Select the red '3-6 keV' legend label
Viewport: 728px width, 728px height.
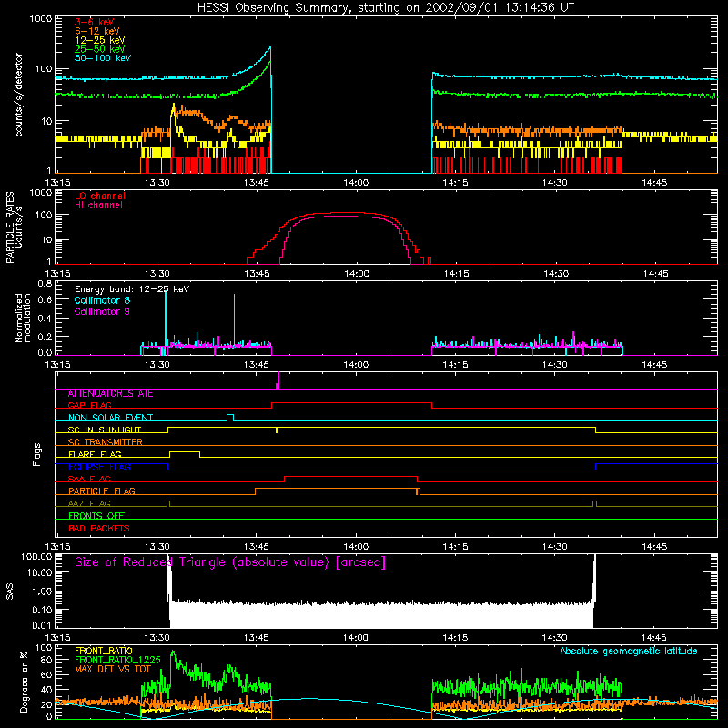(95, 22)
